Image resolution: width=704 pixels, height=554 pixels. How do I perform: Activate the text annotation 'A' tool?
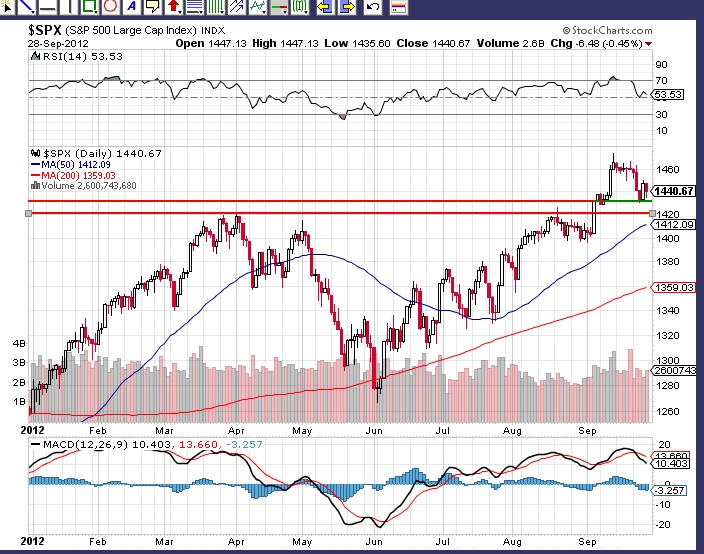(131, 7)
